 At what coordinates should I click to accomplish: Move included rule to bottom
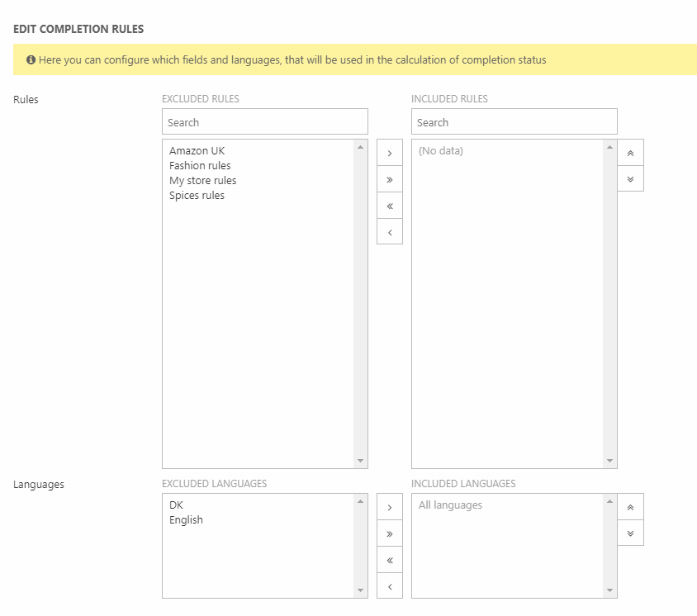tap(630, 179)
